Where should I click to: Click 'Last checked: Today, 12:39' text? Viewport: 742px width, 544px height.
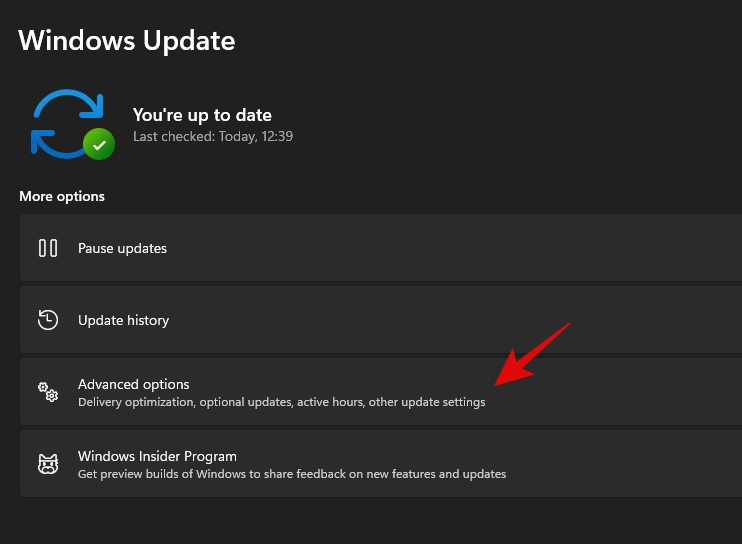213,137
